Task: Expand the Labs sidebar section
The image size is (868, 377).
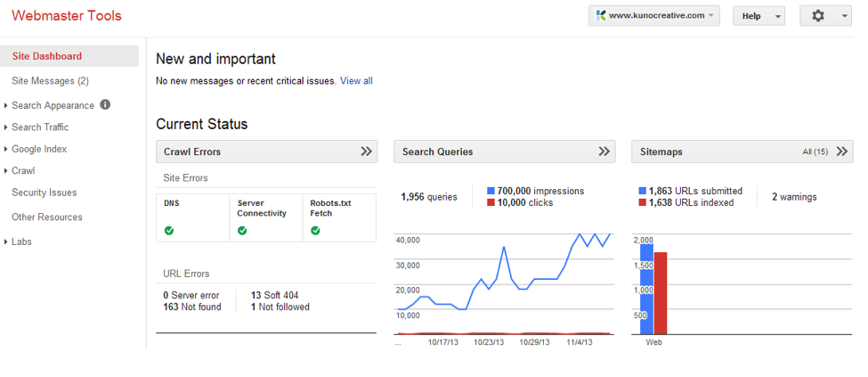Action: pyautogui.click(x=21, y=242)
